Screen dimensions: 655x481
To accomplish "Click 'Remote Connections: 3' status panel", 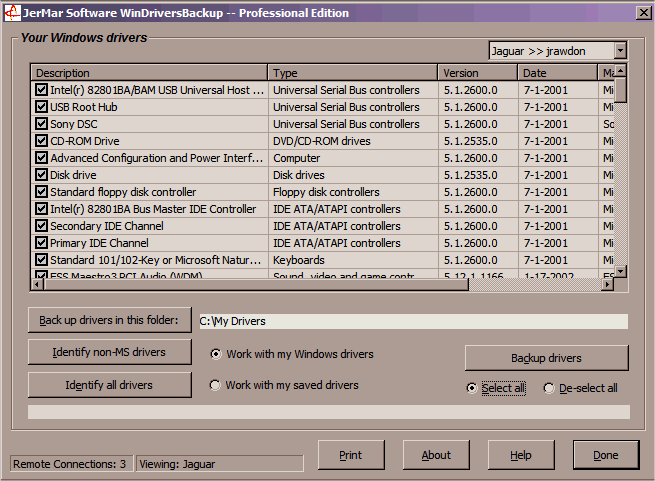I will [71, 464].
